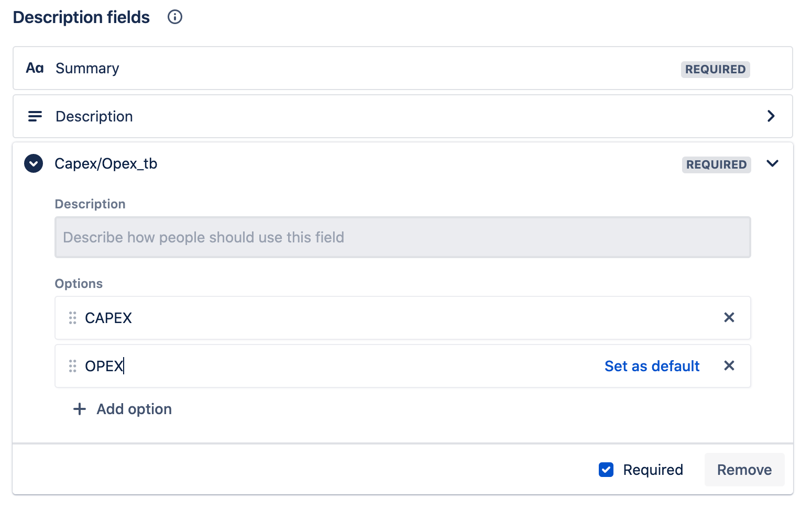The width and height of the screenshot is (812, 511).
Task: Click the info icon beside Description fields
Action: point(175,17)
